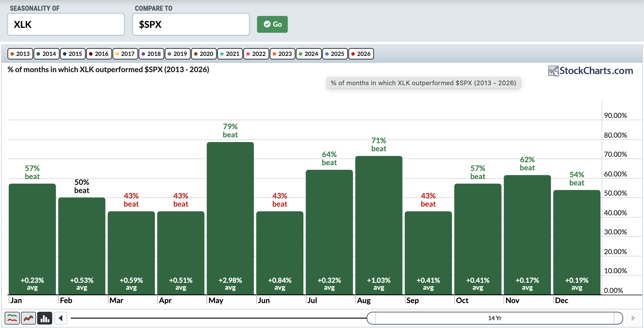
Task: Toggle the 2023 year series
Action: 283,54
